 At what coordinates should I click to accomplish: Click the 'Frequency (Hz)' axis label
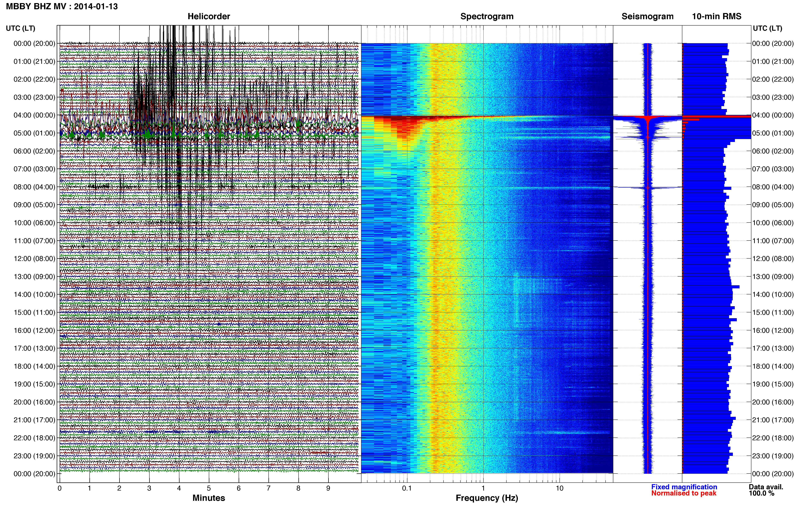click(487, 498)
